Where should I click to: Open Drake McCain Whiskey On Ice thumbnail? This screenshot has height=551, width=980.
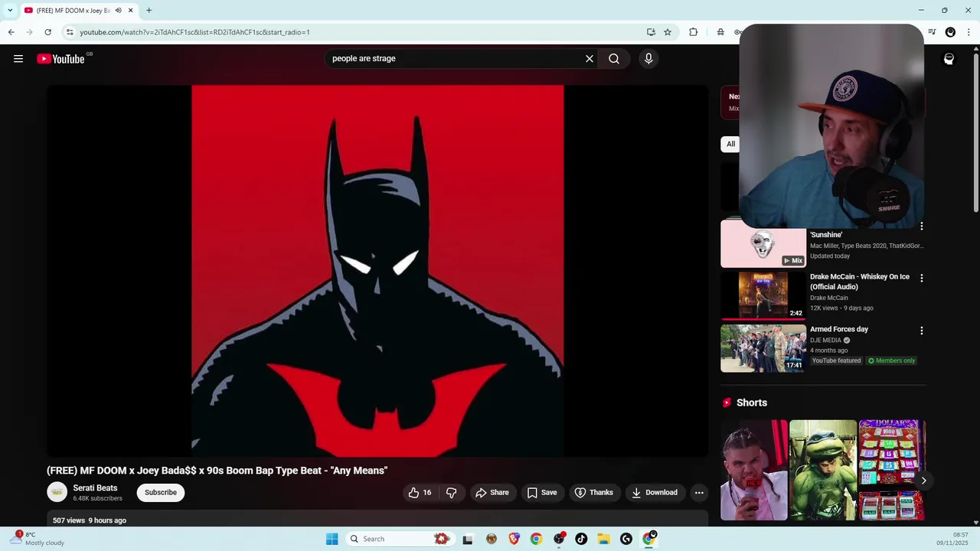[x=763, y=295]
